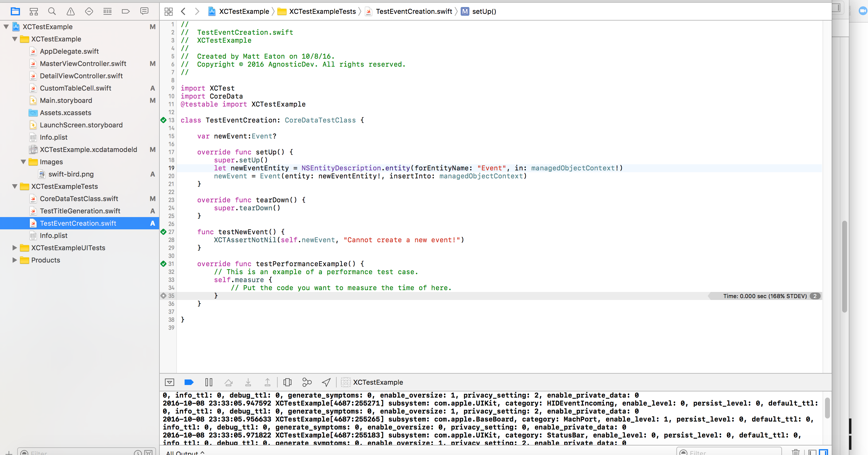
Task: Click the forward navigation arrow icon
Action: point(197,11)
